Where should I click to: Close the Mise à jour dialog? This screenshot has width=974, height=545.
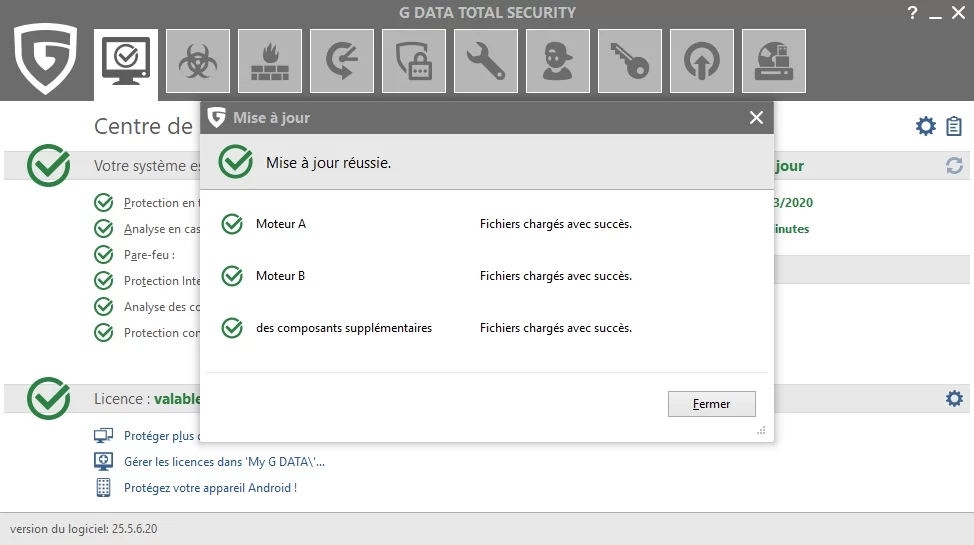756,117
